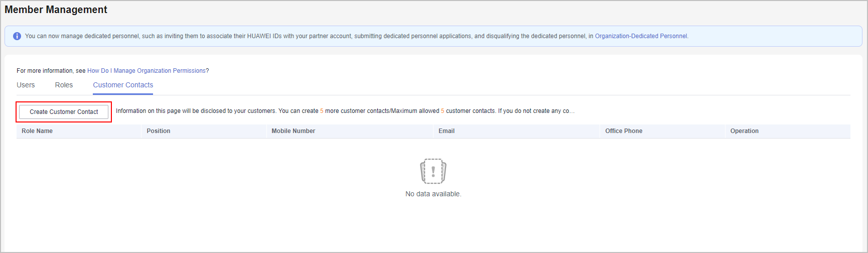Click the Create Customer Contact button
This screenshot has width=868, height=253.
[x=64, y=112]
